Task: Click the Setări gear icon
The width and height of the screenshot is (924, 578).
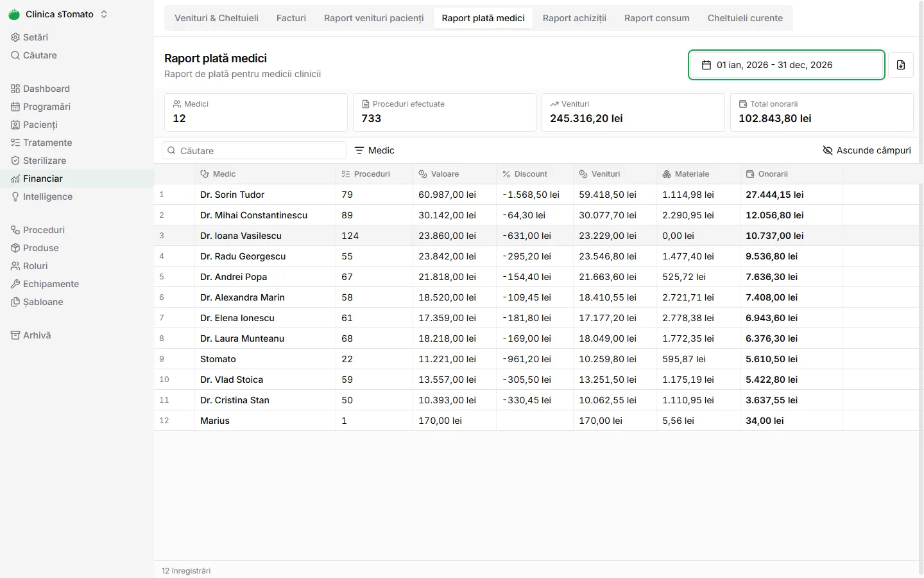Action: 15,37
